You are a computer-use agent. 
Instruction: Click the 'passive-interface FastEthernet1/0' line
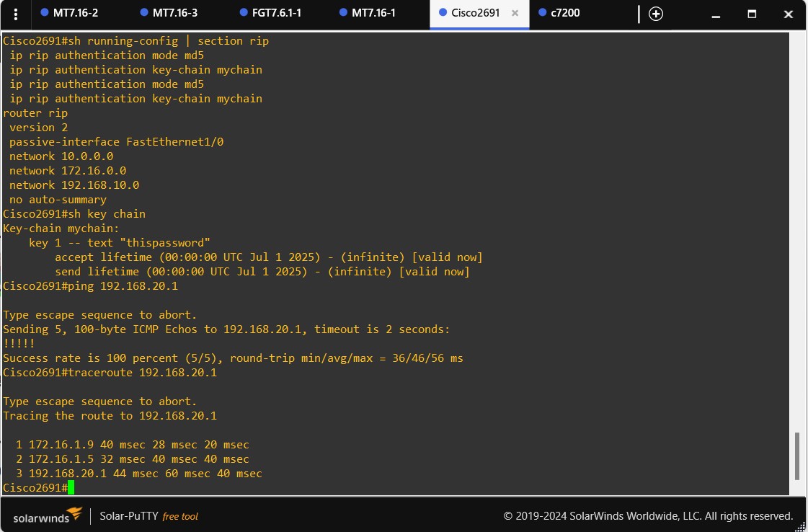point(117,142)
